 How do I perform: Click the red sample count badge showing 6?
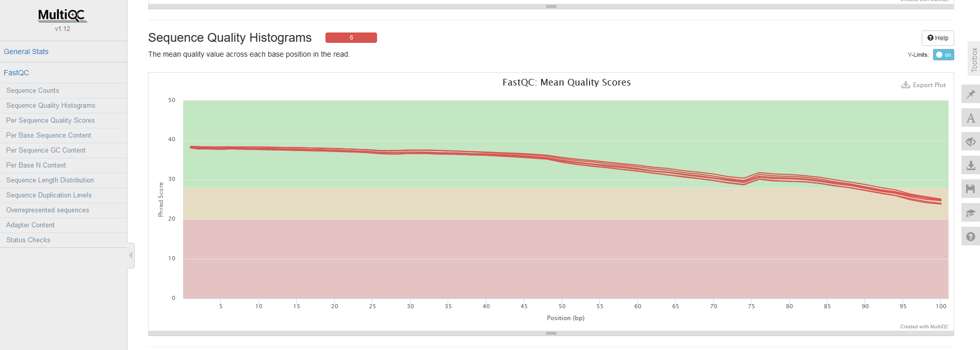click(x=351, y=38)
